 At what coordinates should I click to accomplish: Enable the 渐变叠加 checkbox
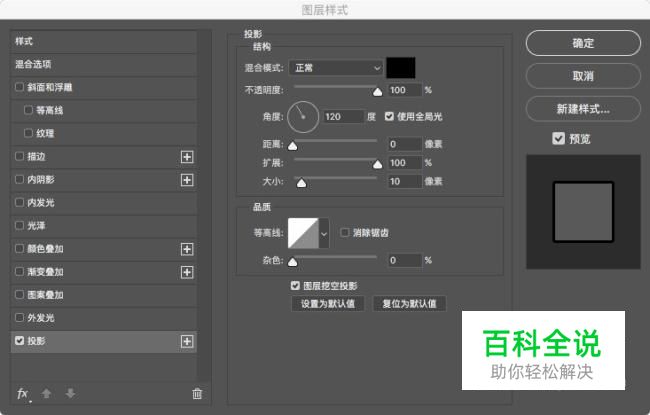click(x=19, y=272)
